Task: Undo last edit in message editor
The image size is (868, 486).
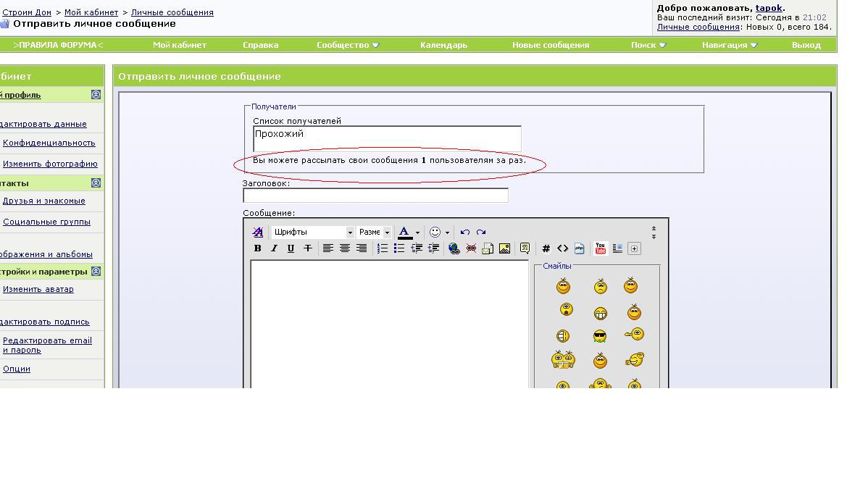Action: pos(464,232)
